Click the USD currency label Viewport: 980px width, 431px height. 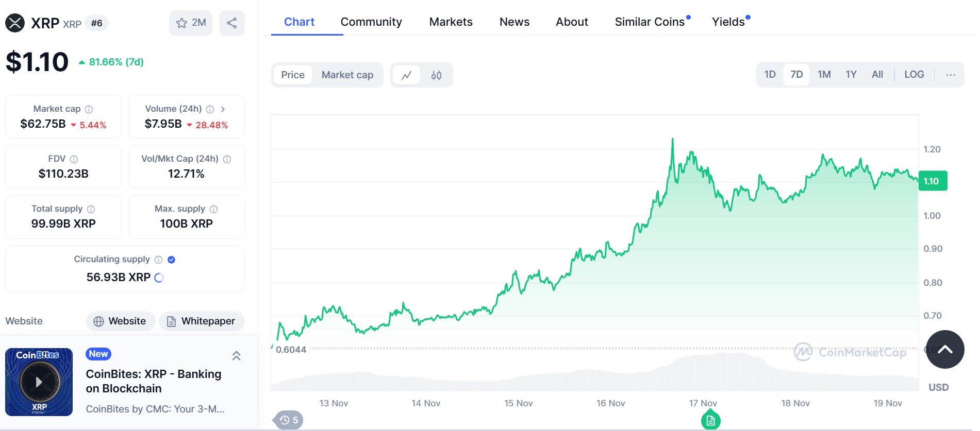[938, 387]
